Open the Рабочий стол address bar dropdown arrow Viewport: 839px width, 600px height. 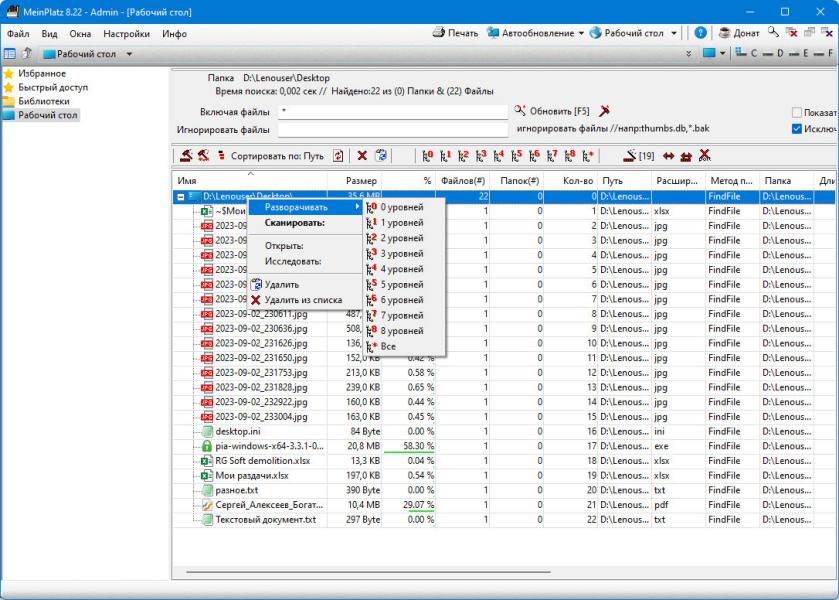click(x=129, y=54)
